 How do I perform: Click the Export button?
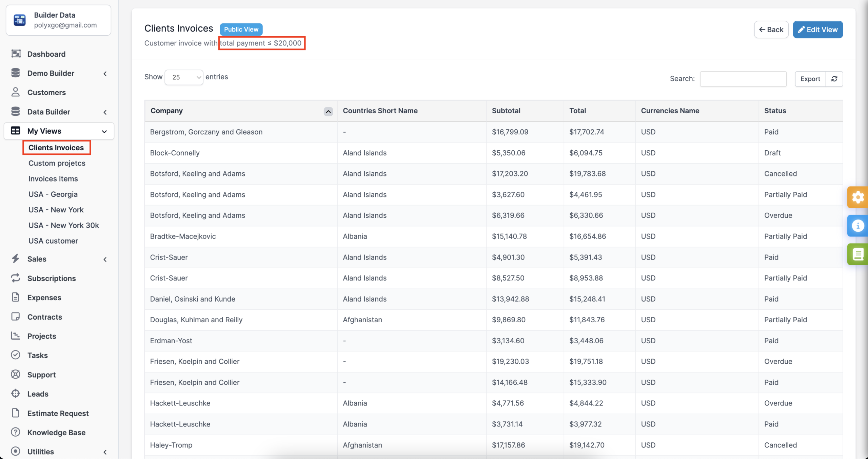[x=810, y=79]
